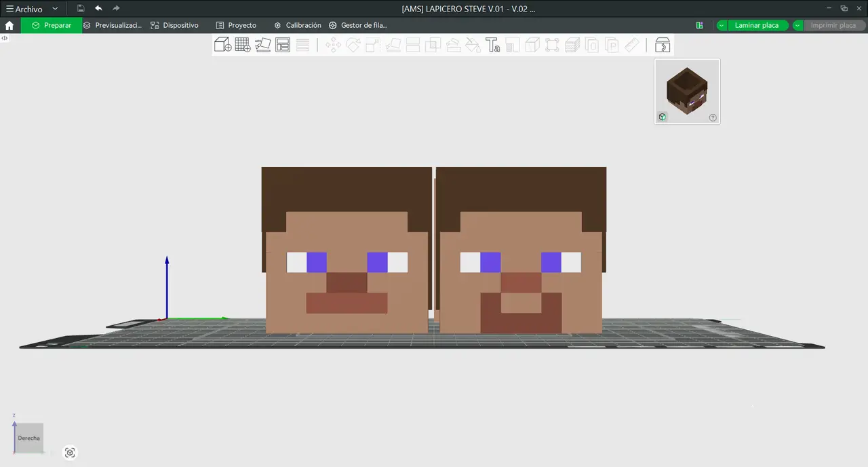Switch to the Previsualización tab
The height and width of the screenshot is (467, 868).
(x=113, y=25)
